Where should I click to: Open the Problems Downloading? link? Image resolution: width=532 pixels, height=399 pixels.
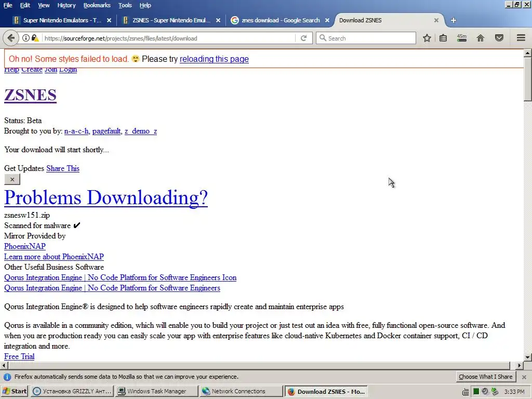coord(106,197)
